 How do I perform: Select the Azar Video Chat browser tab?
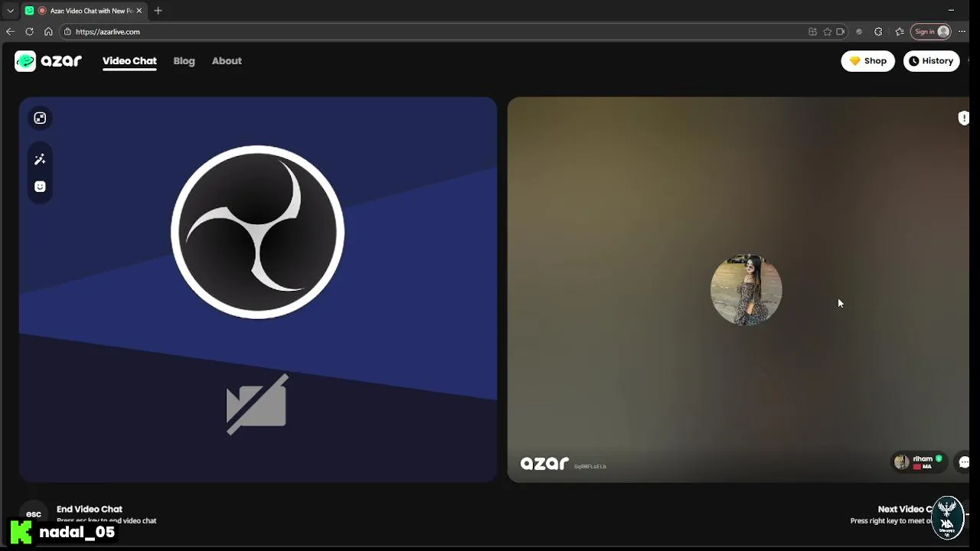click(84, 11)
